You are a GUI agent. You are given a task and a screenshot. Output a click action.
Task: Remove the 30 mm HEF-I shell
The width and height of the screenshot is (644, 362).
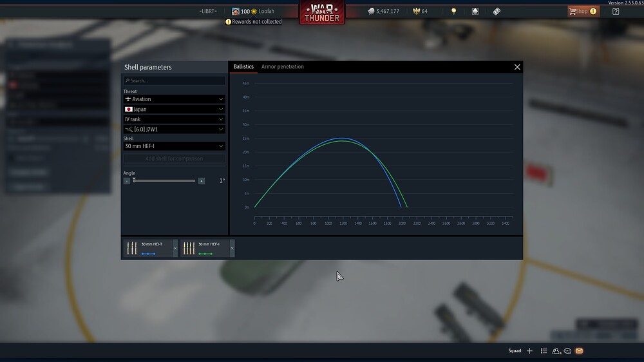pos(232,248)
